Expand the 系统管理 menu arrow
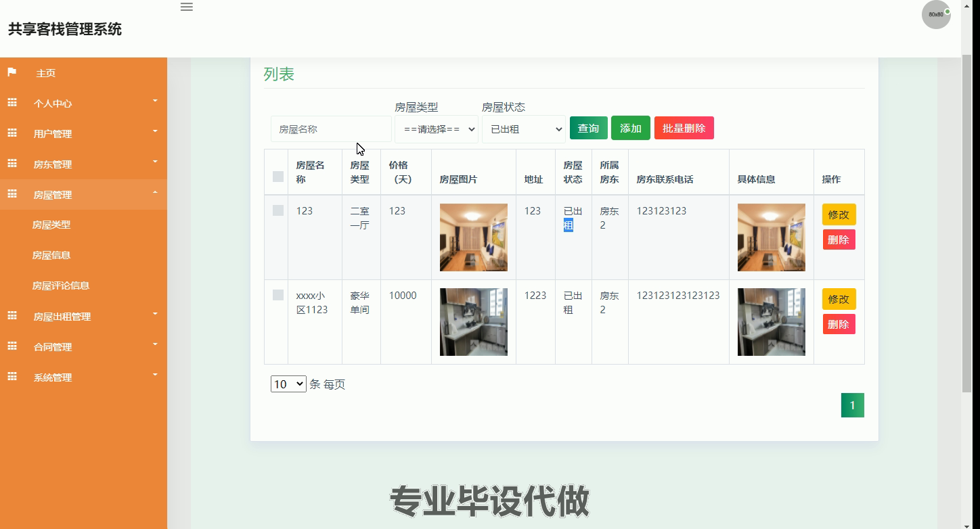This screenshot has height=529, width=980. 155,375
